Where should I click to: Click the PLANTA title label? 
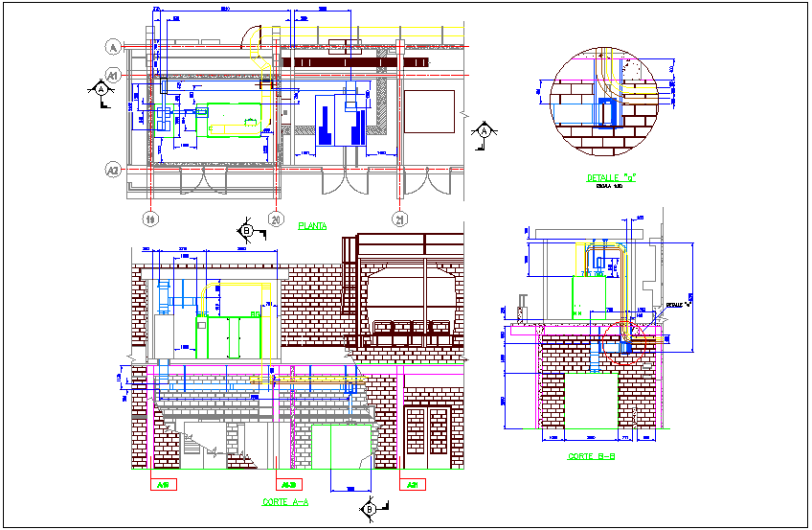[x=312, y=226]
